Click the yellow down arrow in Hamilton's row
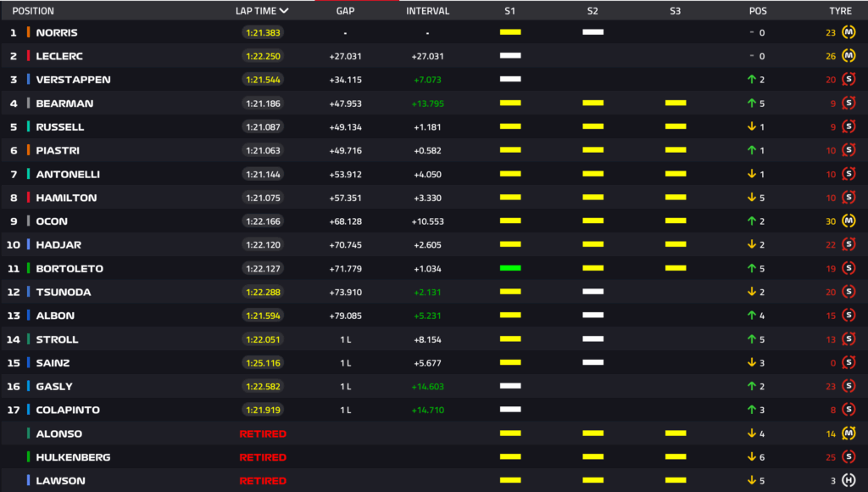 click(752, 198)
